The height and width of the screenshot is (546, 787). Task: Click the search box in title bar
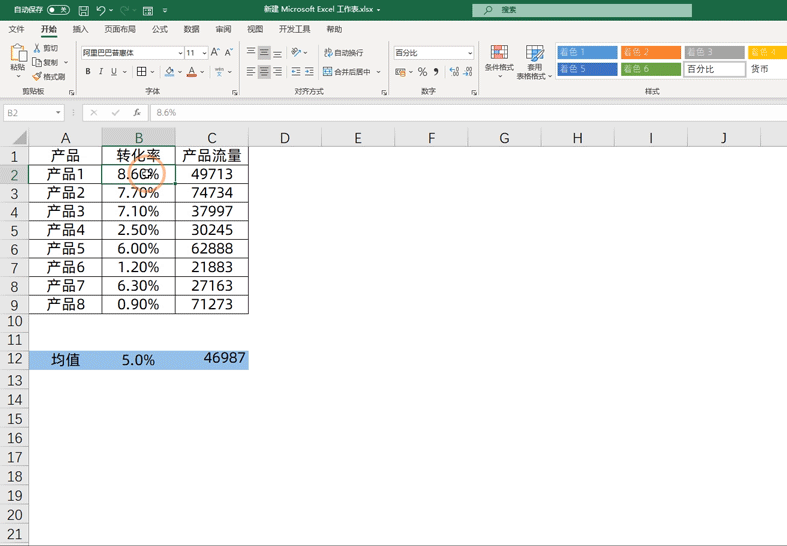(582, 10)
